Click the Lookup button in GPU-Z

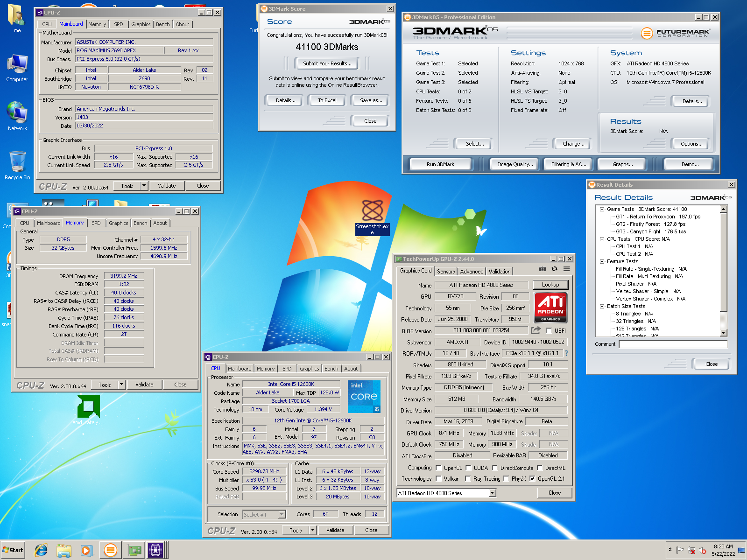(550, 285)
